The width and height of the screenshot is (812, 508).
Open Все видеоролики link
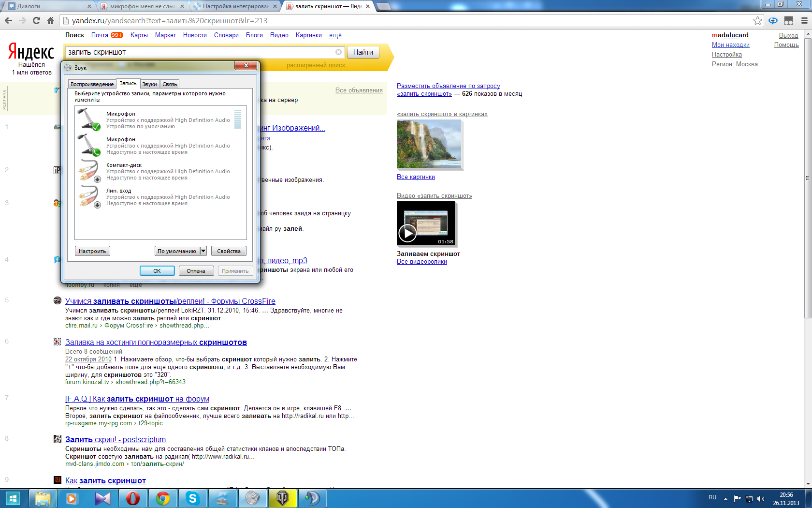[421, 262]
